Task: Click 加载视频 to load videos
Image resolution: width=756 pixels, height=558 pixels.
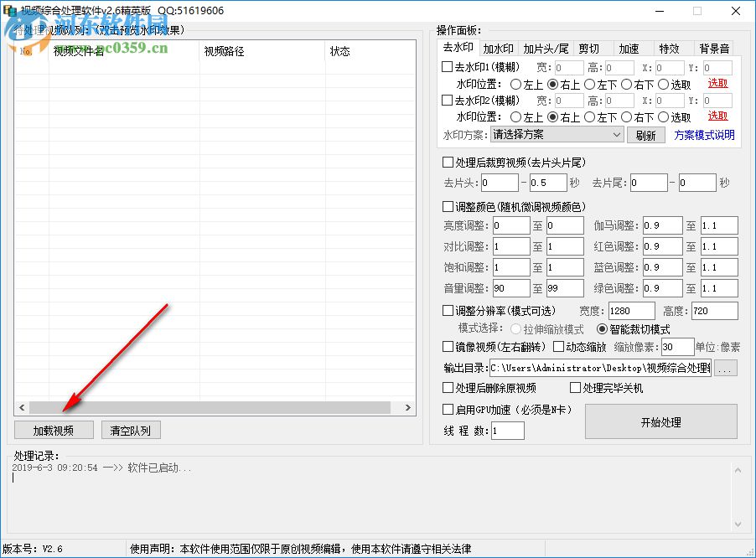Action: pyautogui.click(x=54, y=430)
